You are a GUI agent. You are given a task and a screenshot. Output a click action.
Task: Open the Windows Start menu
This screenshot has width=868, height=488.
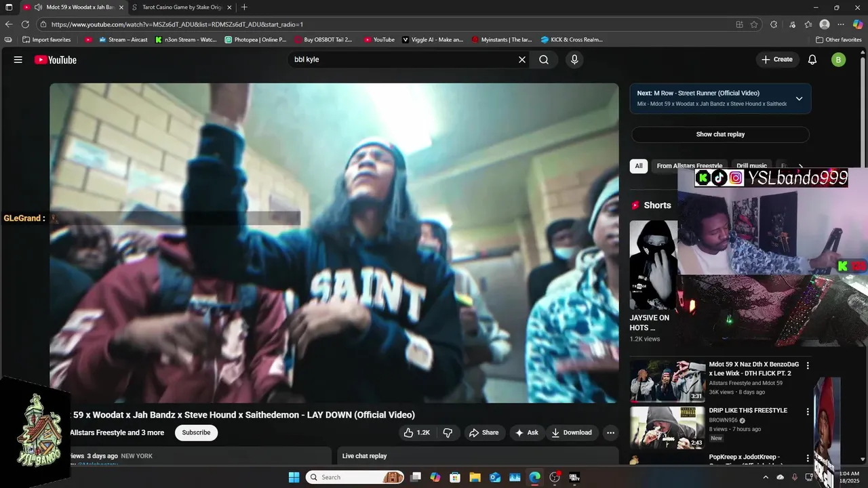click(294, 477)
